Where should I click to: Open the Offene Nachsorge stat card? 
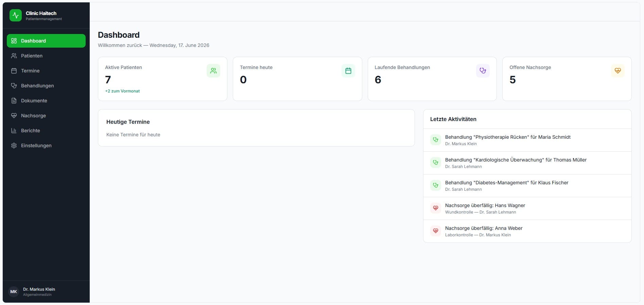(x=567, y=79)
